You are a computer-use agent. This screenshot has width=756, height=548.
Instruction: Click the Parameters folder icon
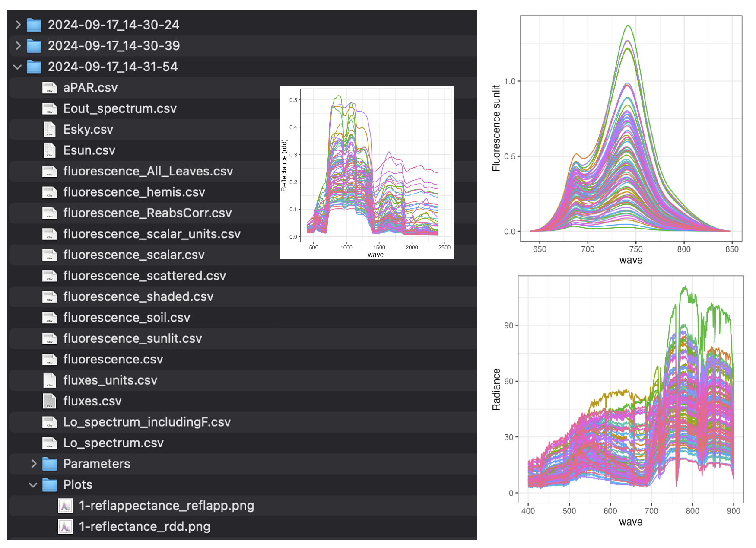click(x=50, y=464)
